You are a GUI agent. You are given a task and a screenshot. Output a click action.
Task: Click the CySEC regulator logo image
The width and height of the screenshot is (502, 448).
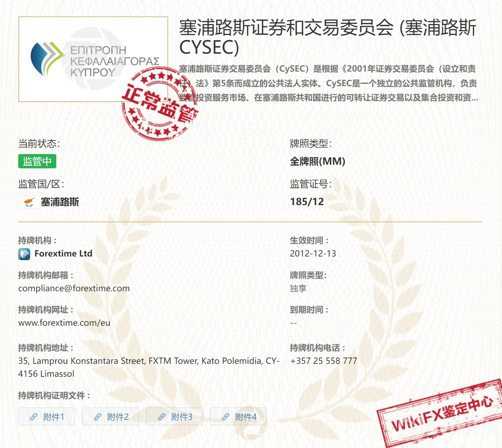pyautogui.click(x=93, y=59)
